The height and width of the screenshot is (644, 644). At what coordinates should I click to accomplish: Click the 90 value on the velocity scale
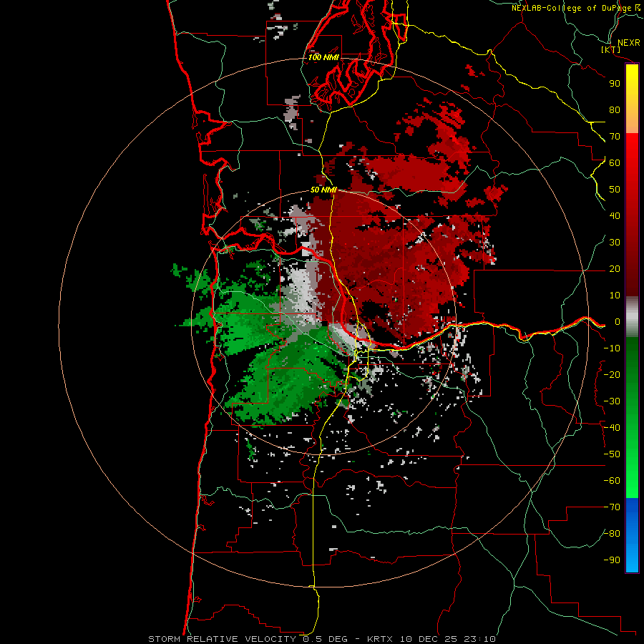pos(615,84)
